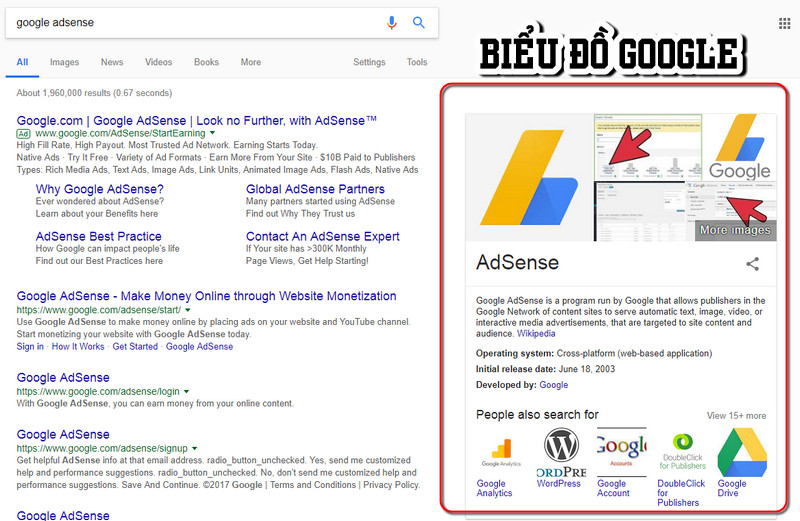Click the Google link after Developed by
Viewport: 800px width, 521px height.
click(x=554, y=385)
